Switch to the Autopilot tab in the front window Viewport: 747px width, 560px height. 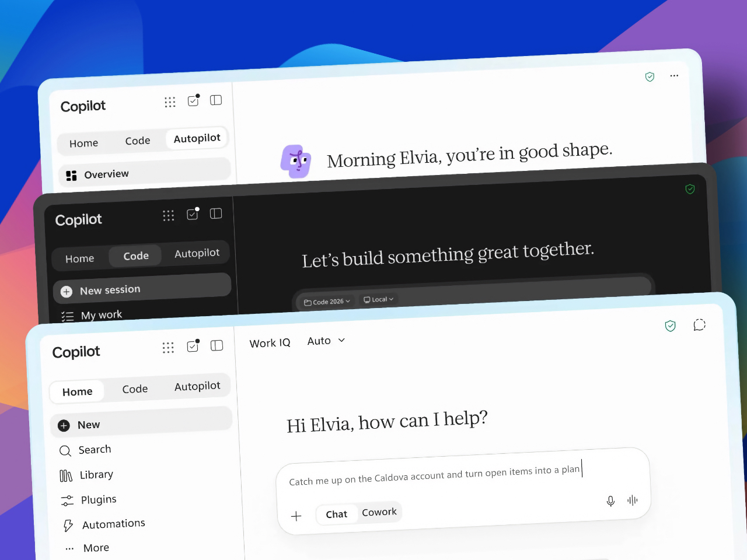(x=197, y=386)
